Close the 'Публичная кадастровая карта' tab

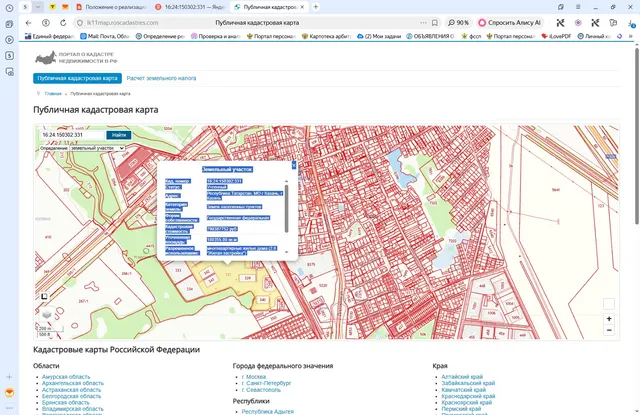302,7
